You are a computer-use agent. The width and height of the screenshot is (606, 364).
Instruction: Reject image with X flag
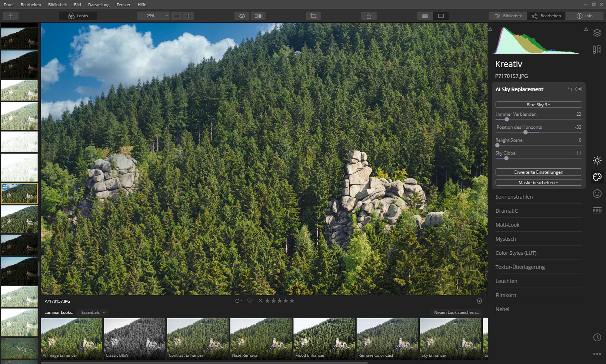tap(260, 301)
